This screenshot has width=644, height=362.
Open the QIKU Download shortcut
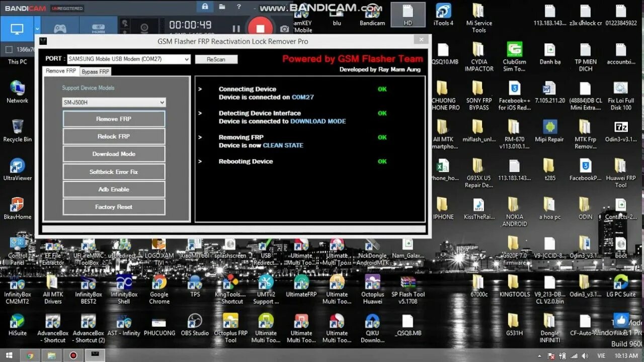coord(372,328)
